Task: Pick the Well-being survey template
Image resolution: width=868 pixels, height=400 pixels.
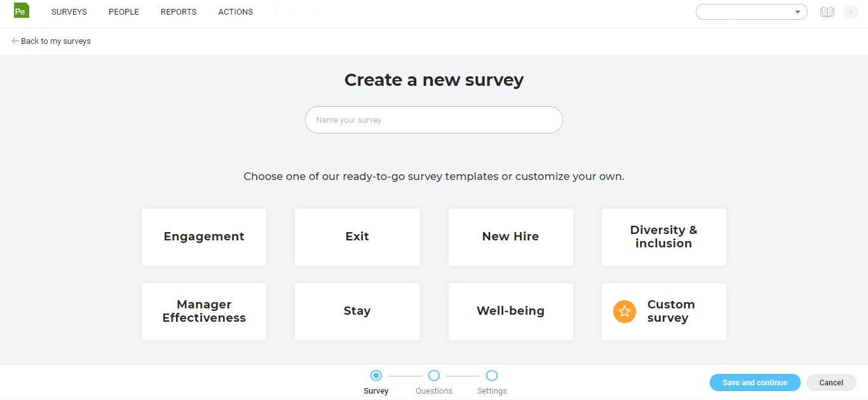Action: point(510,311)
